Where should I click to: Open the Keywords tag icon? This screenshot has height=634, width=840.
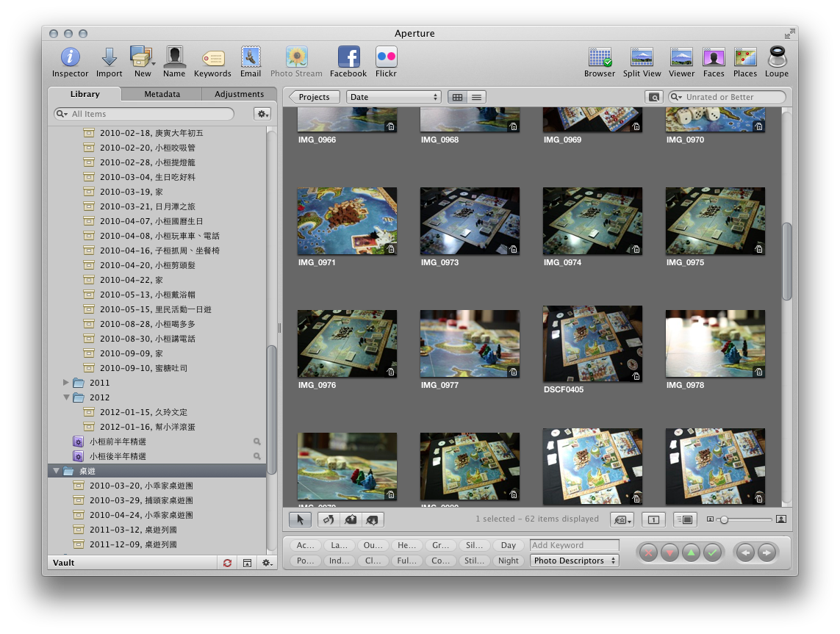click(x=212, y=58)
